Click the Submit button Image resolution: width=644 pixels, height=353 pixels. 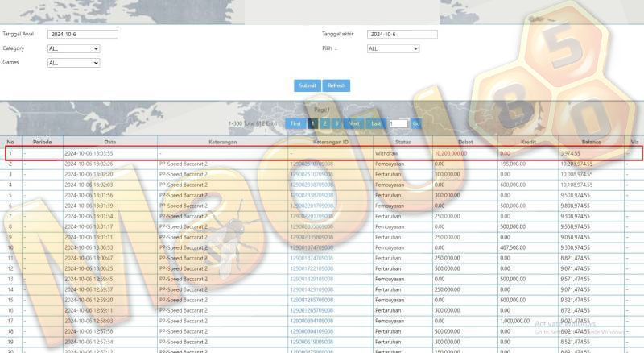point(308,85)
